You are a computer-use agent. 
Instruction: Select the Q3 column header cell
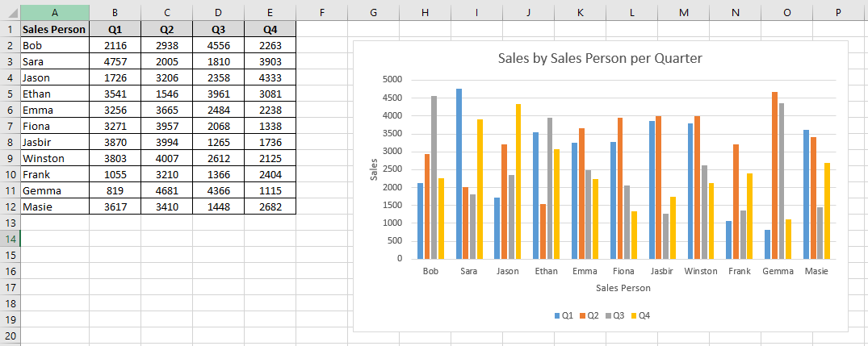coord(218,29)
